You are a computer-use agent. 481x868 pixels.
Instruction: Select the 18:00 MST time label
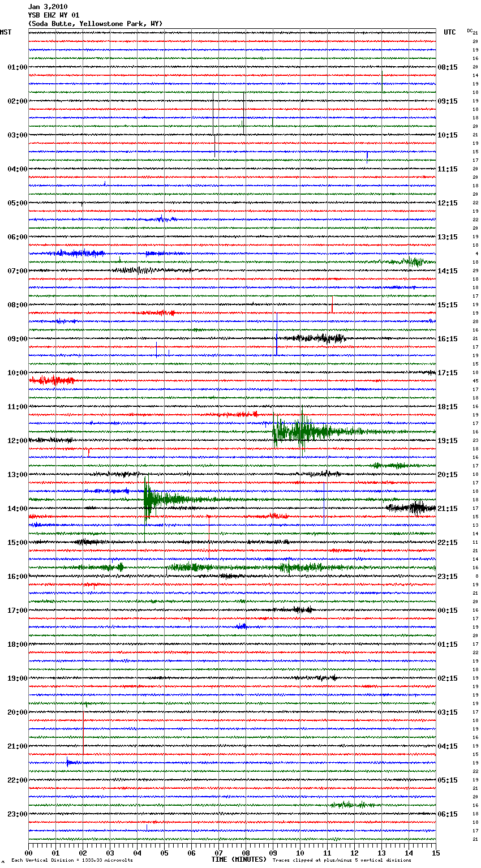click(x=18, y=644)
